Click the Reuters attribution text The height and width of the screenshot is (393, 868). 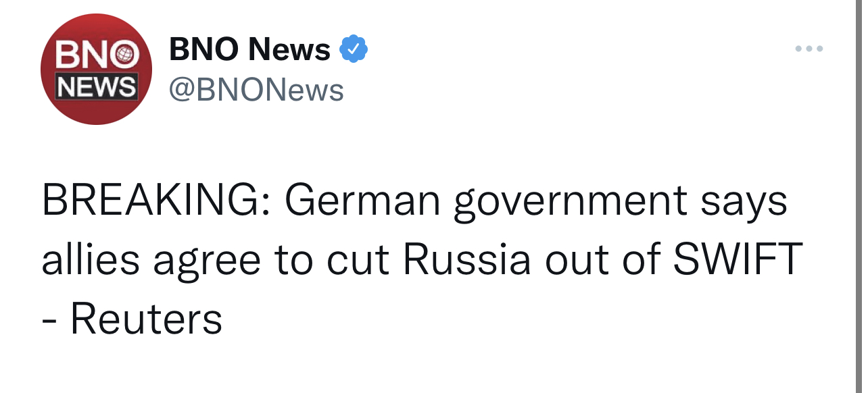point(146,319)
